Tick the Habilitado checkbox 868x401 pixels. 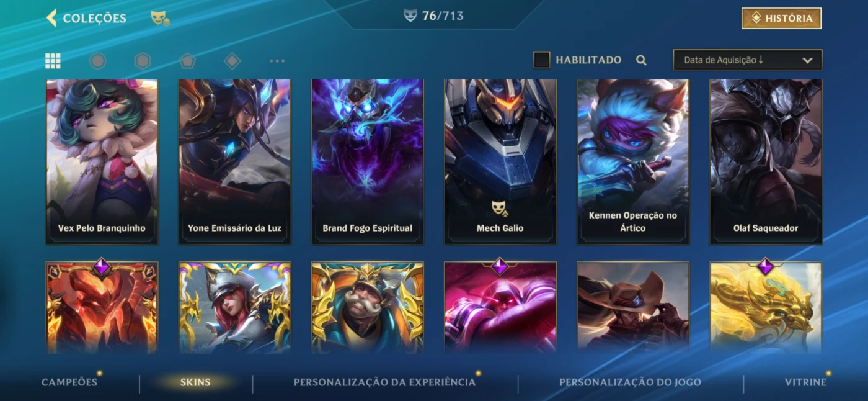click(x=542, y=60)
